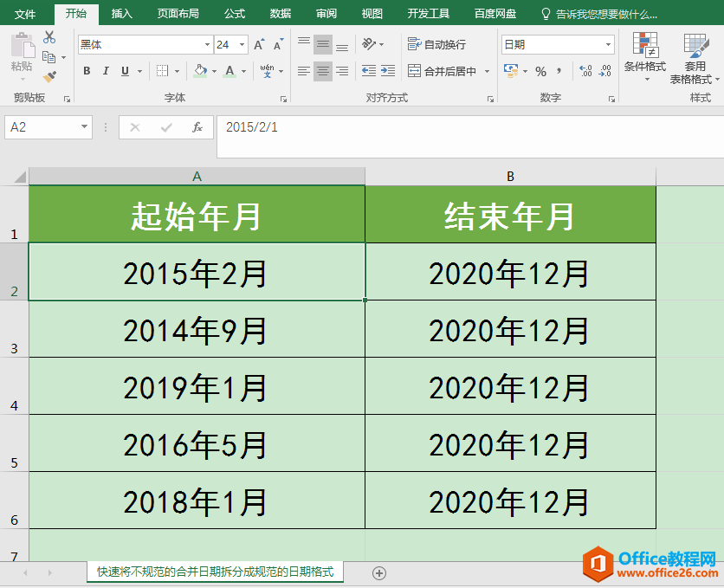This screenshot has height=588, width=724.
Task: Open the font name dropdown 黑体
Action: click(207, 45)
